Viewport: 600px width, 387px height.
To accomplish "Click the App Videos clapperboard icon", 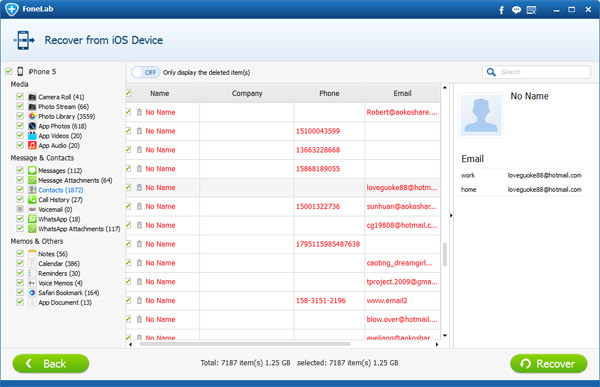I will coord(32,136).
